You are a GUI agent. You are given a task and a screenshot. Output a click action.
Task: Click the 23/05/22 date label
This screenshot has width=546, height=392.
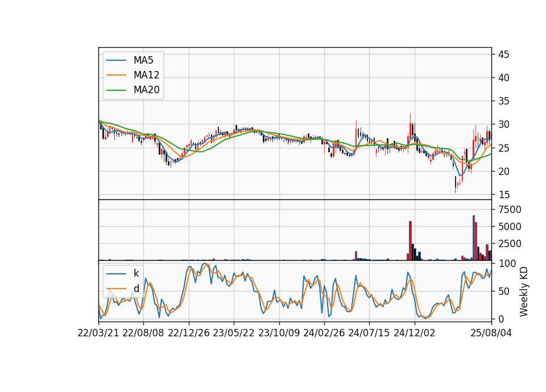pyautogui.click(x=234, y=333)
